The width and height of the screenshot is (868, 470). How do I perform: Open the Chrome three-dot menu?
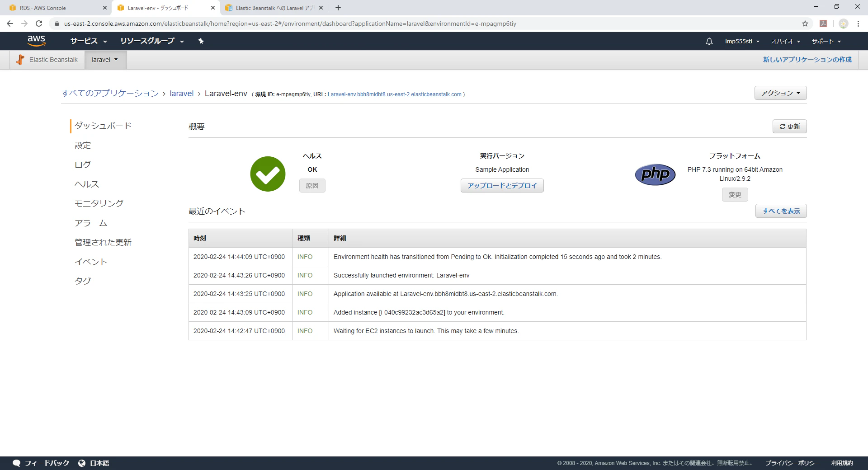pyautogui.click(x=858, y=23)
